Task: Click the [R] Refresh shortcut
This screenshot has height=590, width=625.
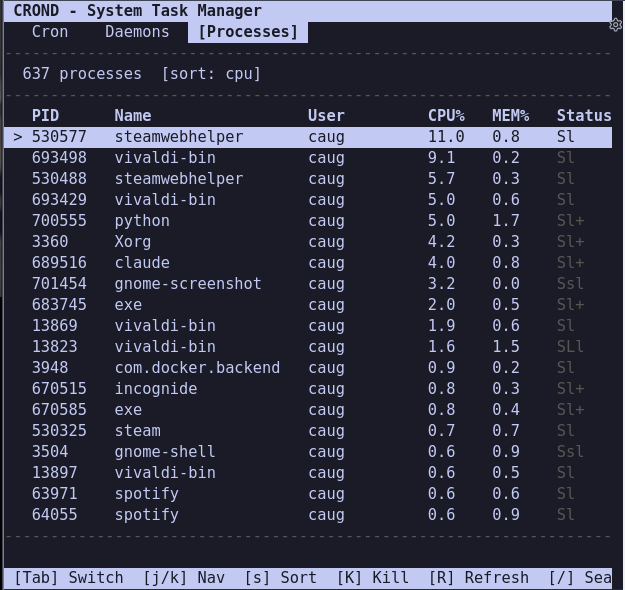Action: [x=478, y=578]
